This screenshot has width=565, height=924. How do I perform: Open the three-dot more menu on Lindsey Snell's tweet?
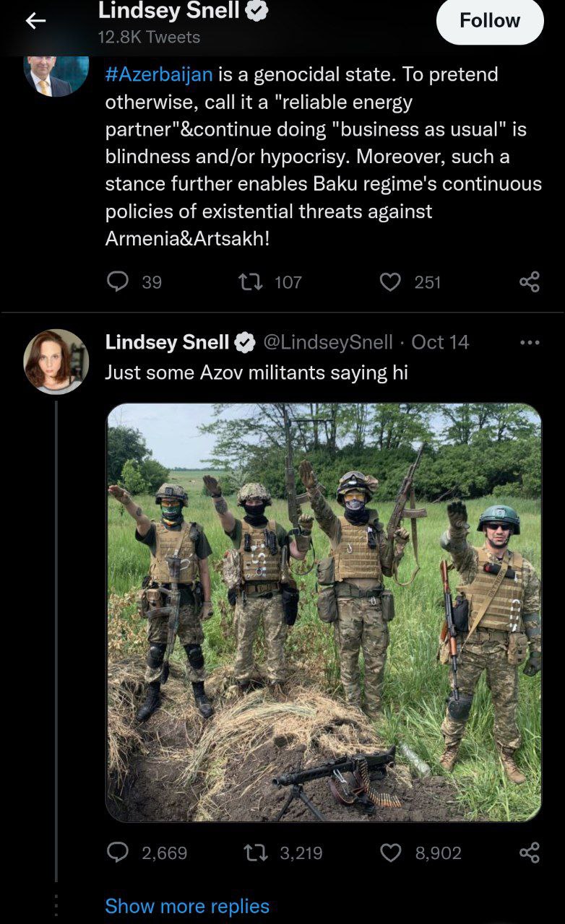pos(530,342)
